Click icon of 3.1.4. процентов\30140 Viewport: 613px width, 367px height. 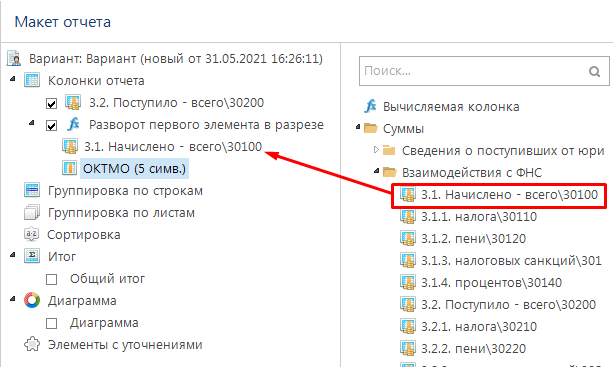[x=408, y=282]
